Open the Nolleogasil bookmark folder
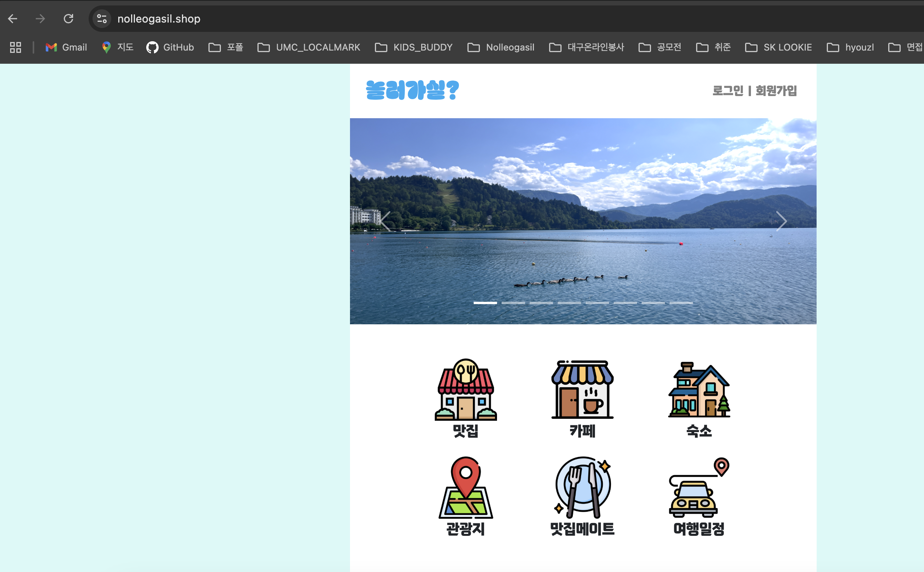This screenshot has width=924, height=572. 501,47
